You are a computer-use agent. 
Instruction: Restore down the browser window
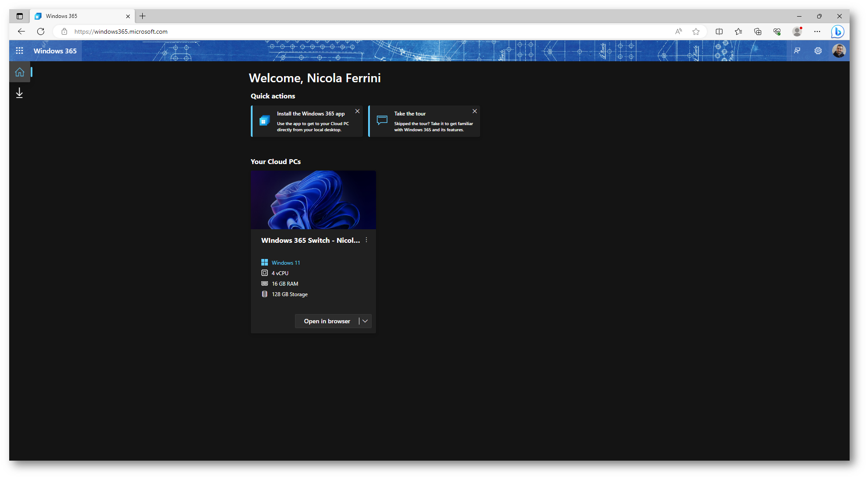click(819, 16)
